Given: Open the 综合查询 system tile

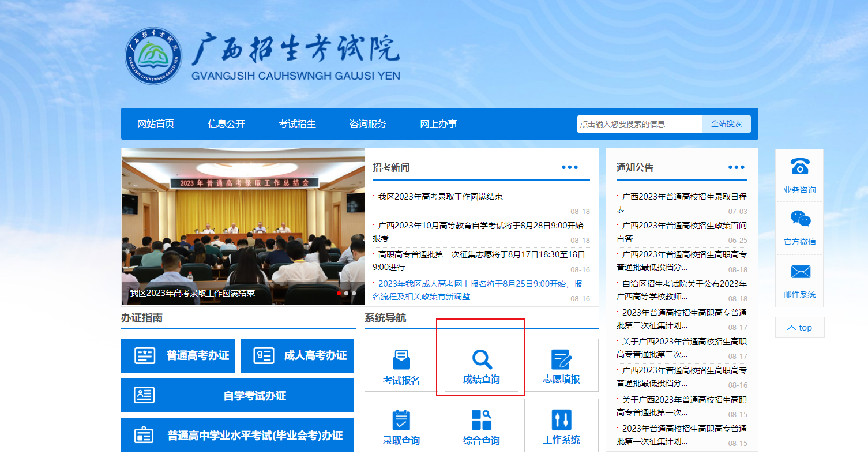Looking at the screenshot, I should tap(482, 426).
